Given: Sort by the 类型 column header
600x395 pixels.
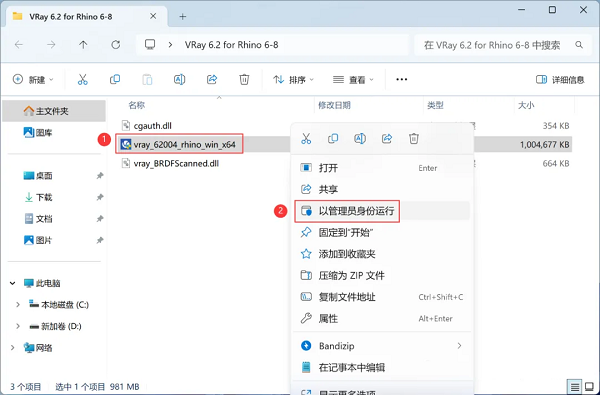Looking at the screenshot, I should click(435, 105).
